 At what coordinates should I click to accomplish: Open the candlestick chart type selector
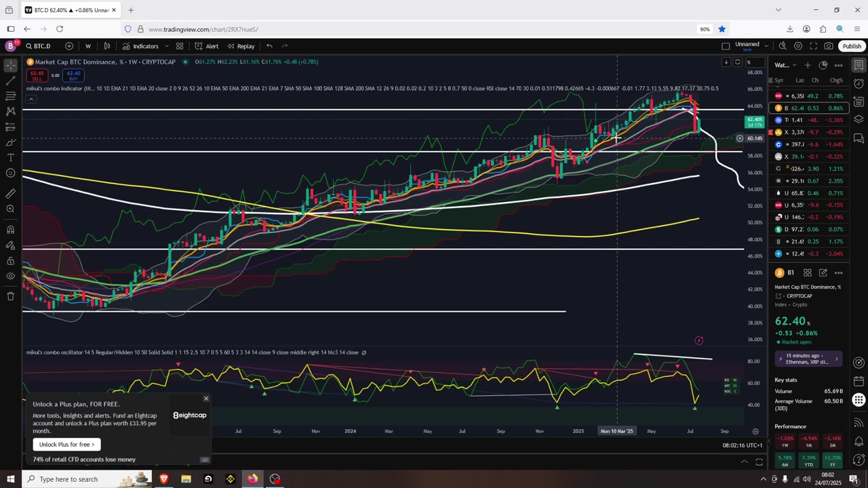click(x=107, y=46)
